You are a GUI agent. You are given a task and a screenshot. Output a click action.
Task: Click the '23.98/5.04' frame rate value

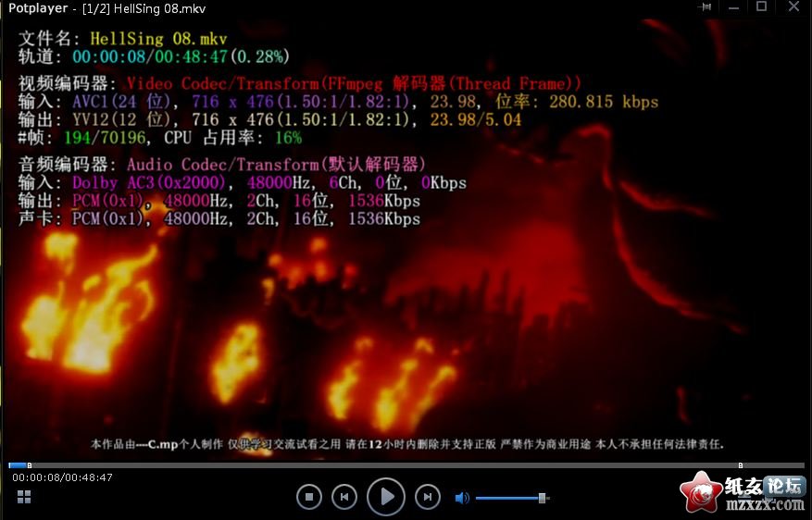(x=475, y=119)
